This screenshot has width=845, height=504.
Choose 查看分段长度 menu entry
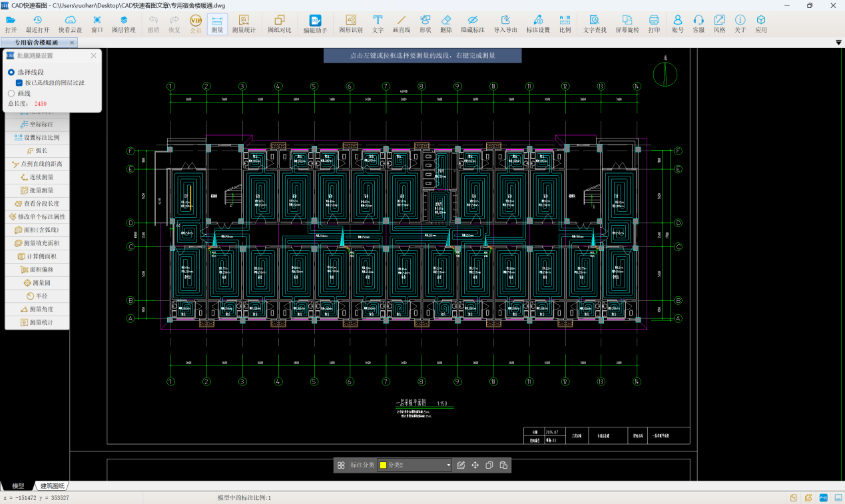tap(37, 204)
